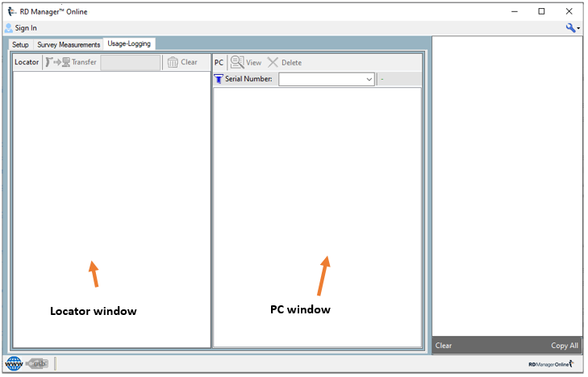Select the Usage-Logging tab
Viewport: 588px width, 377px height.
[129, 43]
